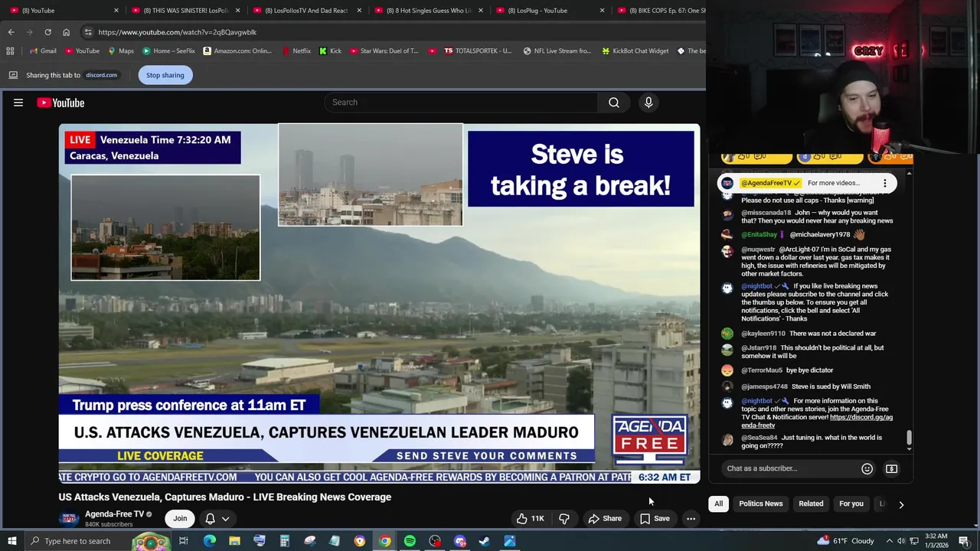Activate voice search microphone icon
This screenshot has width=980, height=551.
click(x=648, y=103)
